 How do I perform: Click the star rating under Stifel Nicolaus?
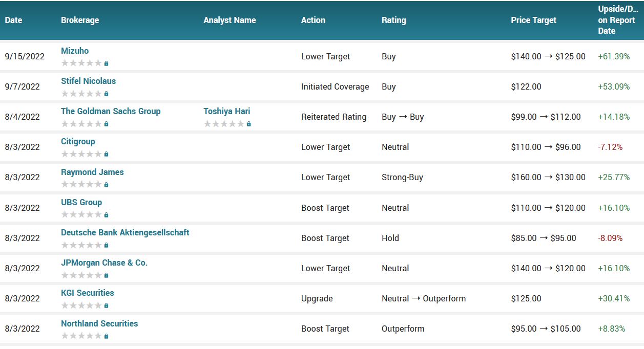point(81,94)
